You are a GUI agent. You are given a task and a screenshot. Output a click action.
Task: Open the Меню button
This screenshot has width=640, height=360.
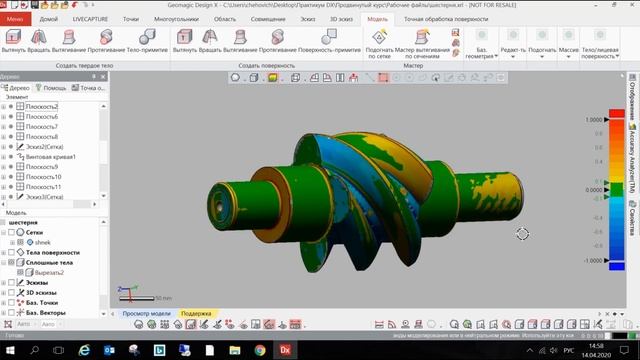click(15, 19)
